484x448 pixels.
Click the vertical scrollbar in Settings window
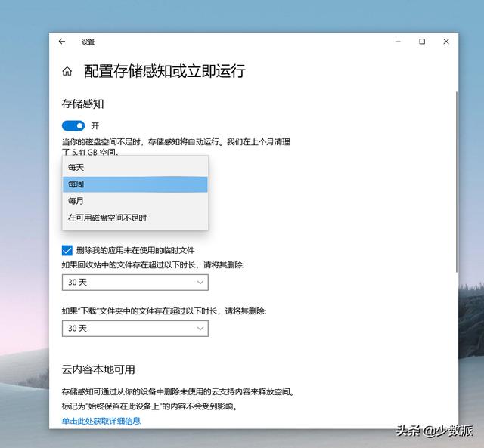tap(457, 182)
